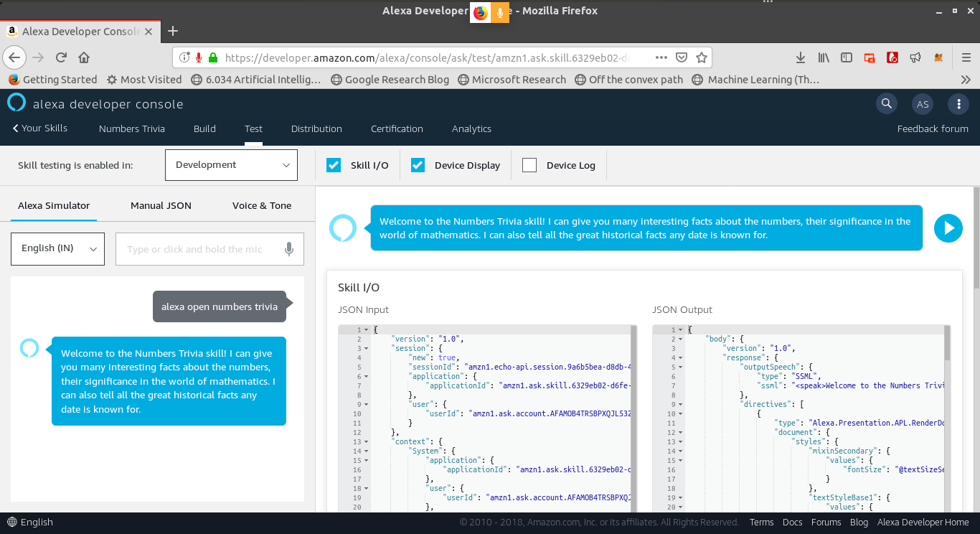
Task: Open new tab with plus icon
Action: tap(172, 31)
